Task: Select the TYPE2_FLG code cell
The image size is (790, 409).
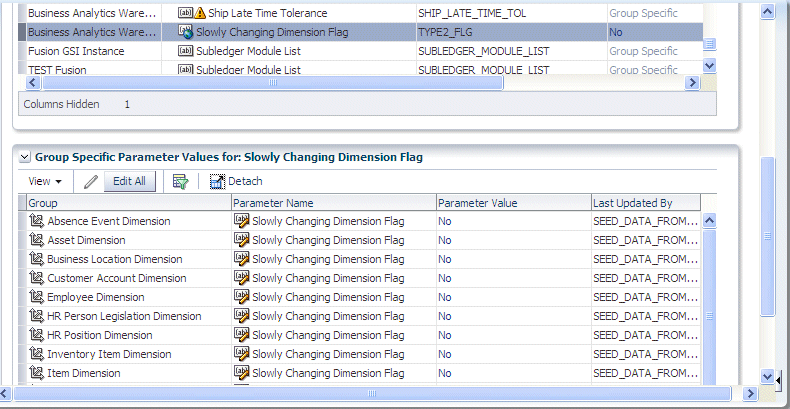Action: click(512, 32)
